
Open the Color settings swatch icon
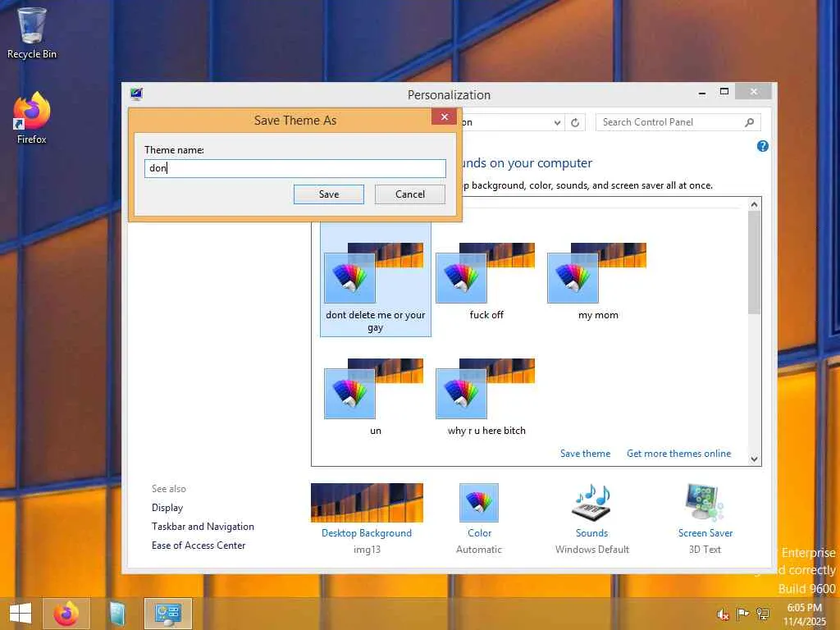[x=479, y=503]
